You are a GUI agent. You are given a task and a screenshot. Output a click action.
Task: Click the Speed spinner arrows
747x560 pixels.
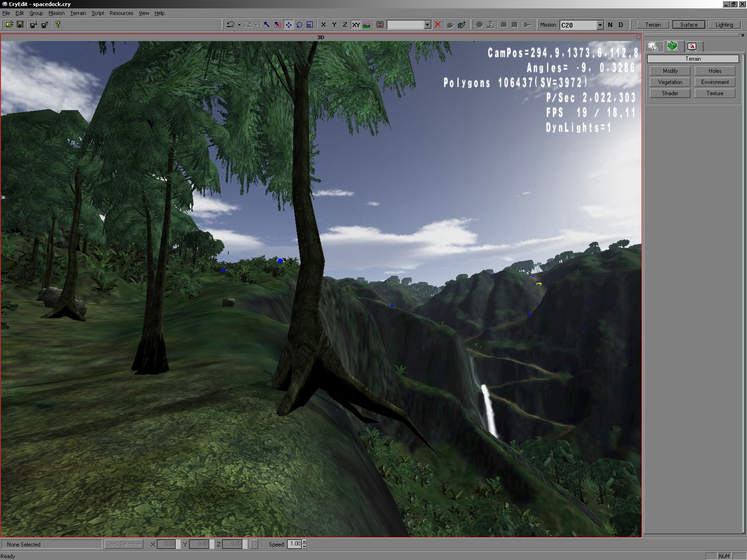pos(304,544)
